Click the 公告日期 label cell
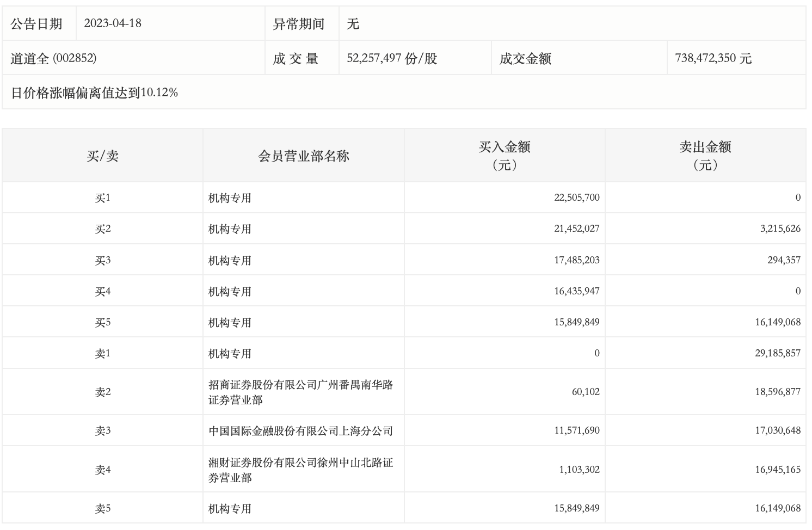812x530 pixels. point(39,23)
